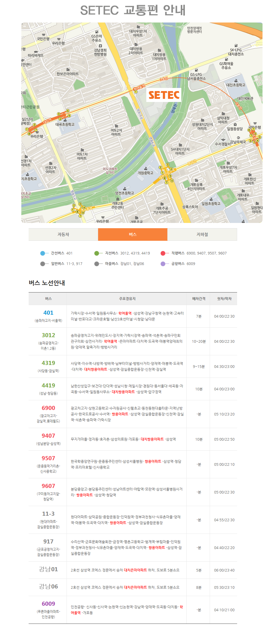Select the 버스 tab

coord(133,235)
